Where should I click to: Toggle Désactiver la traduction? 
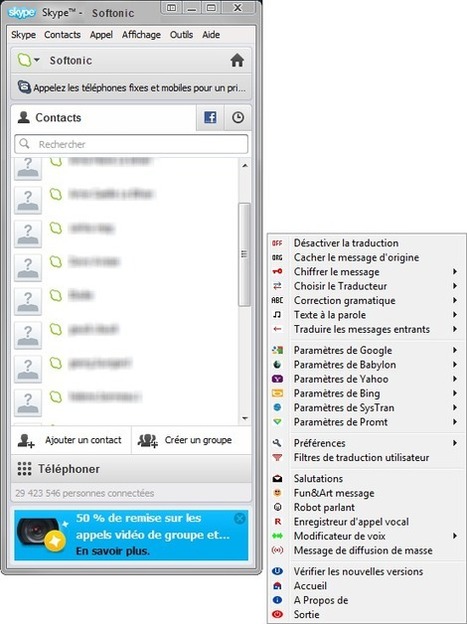(x=346, y=243)
